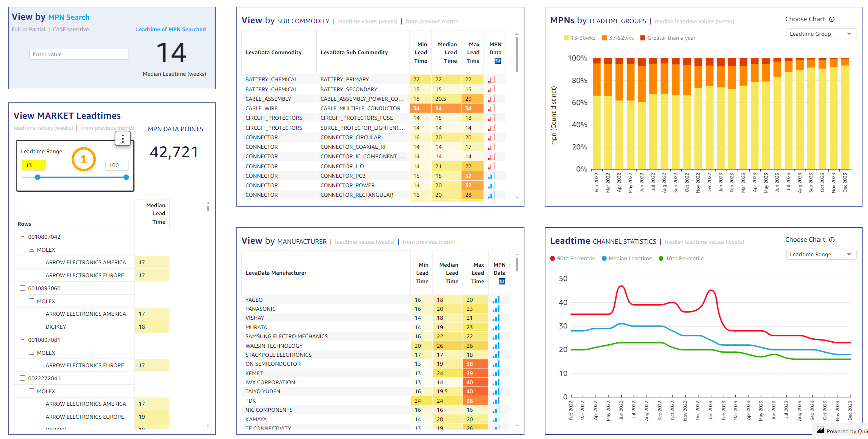This screenshot has height=439, width=868.
Task: Click the right handle of Leadtime Range slider
Action: (126, 177)
